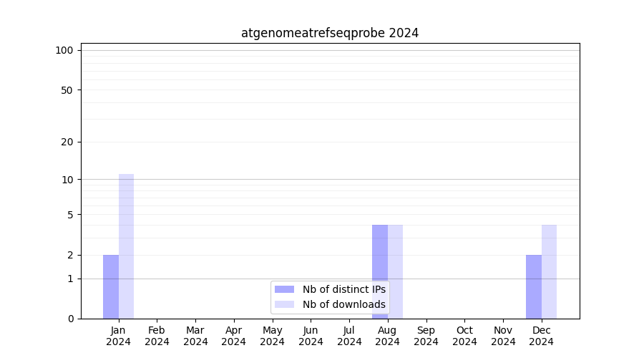Image resolution: width=644 pixels, height=358 pixels.
Task: Select the 0 tick label on y-axis
Action: (x=70, y=319)
